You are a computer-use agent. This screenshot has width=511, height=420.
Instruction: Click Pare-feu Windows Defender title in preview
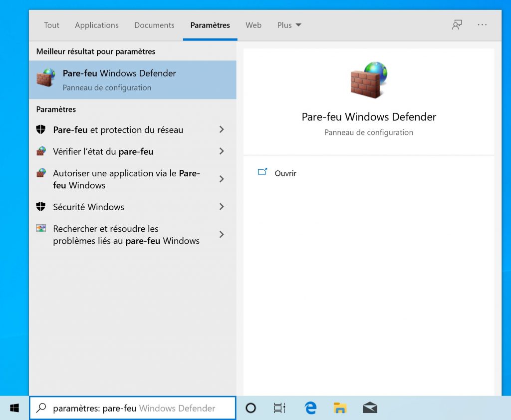pyautogui.click(x=369, y=117)
